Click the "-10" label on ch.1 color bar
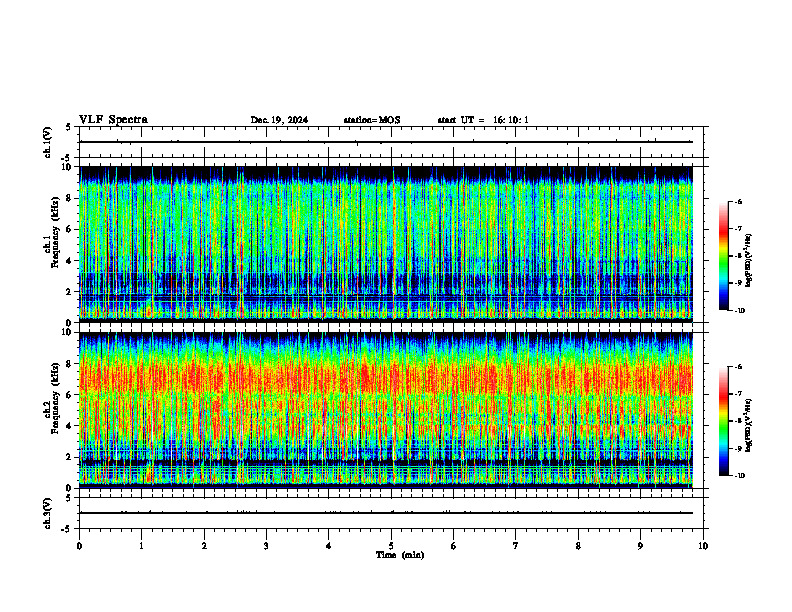 click(x=739, y=310)
